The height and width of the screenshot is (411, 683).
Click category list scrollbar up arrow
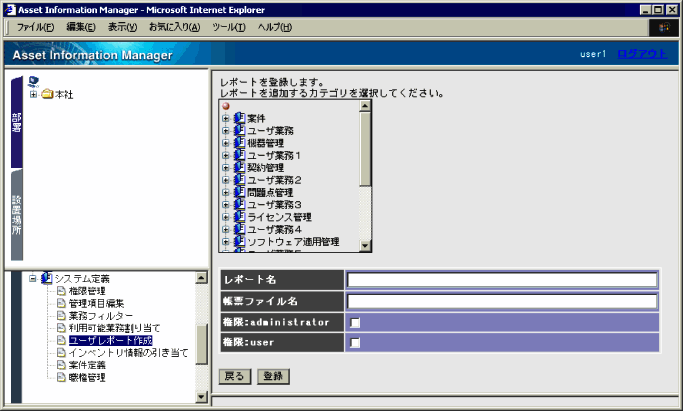(x=365, y=105)
